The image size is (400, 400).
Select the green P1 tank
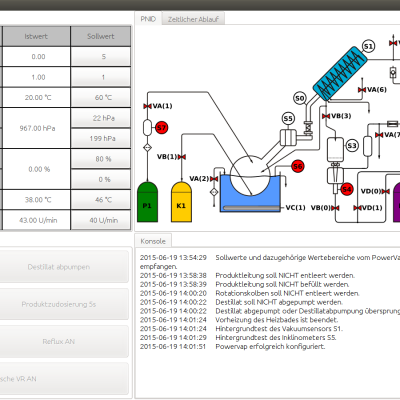147,202
